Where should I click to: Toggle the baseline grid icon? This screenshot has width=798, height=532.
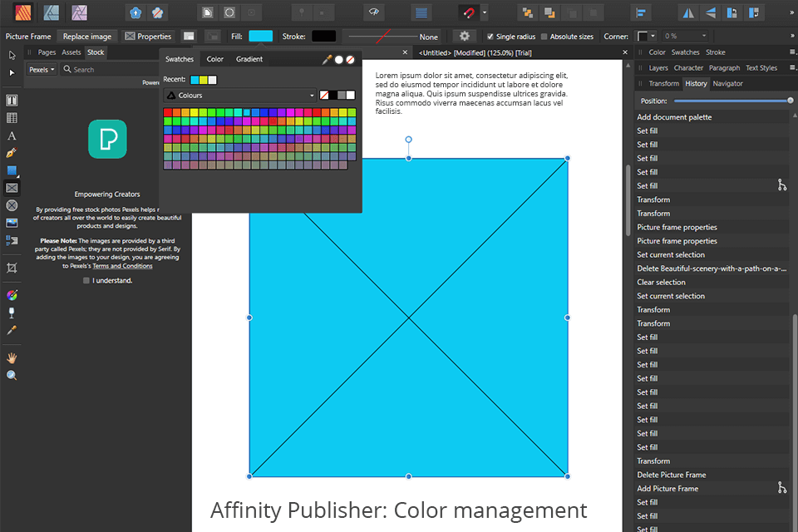pyautogui.click(x=421, y=12)
